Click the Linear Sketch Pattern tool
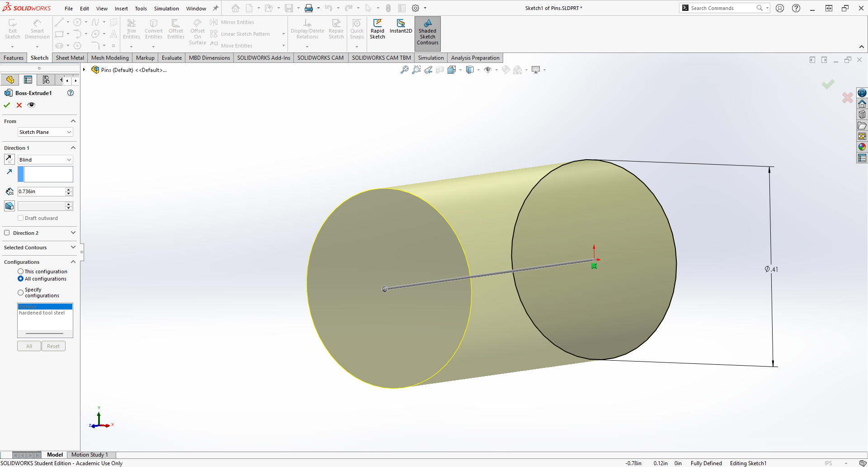The height and width of the screenshot is (467, 868). pos(241,34)
